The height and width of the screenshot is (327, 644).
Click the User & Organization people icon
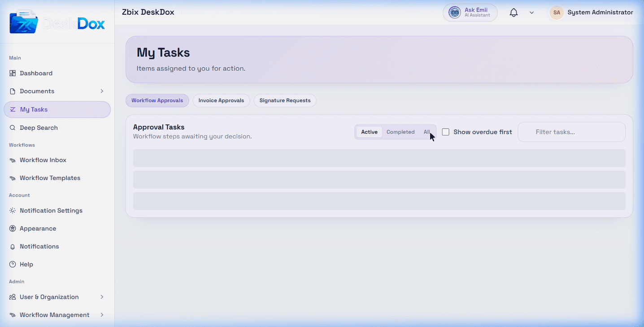coord(13,297)
